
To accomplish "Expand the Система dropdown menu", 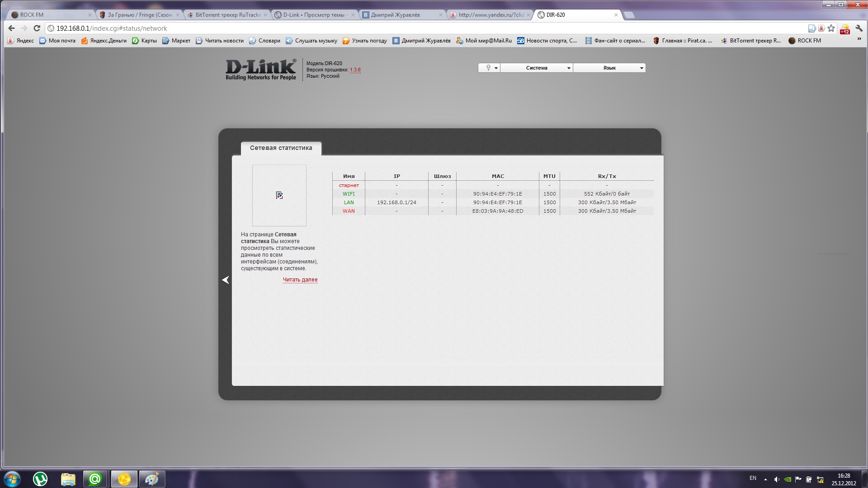I will 537,68.
